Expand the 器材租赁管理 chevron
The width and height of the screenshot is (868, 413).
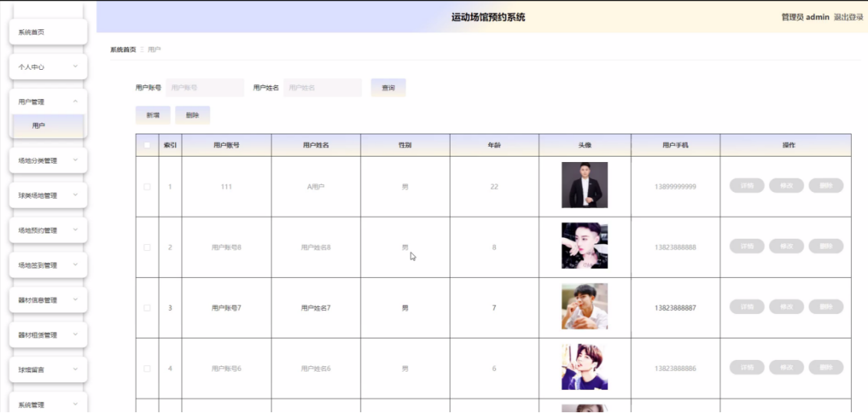(76, 335)
